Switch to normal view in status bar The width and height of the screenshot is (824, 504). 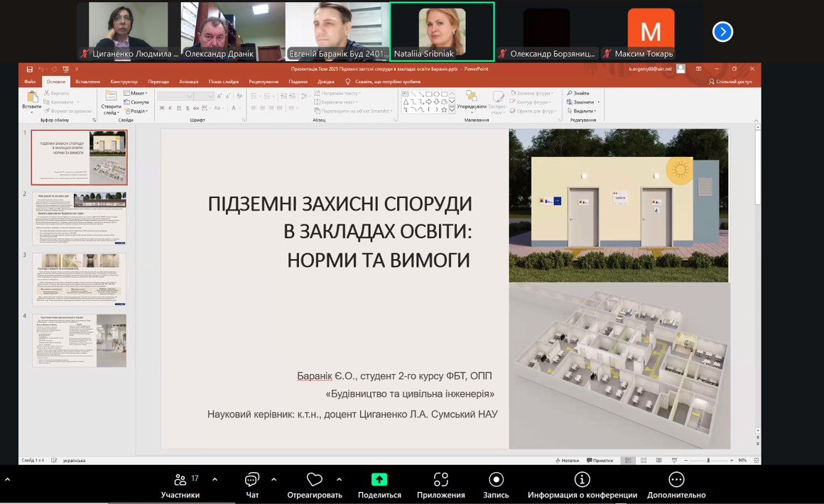627,461
